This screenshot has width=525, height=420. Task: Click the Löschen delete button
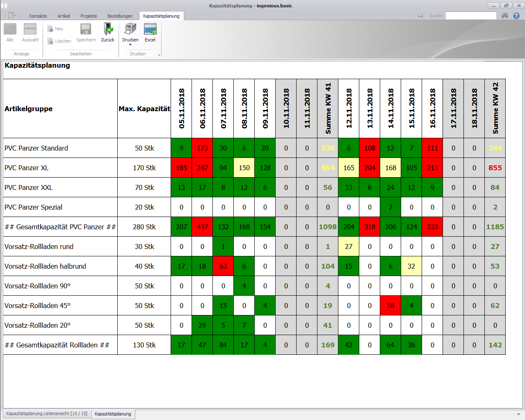(59, 41)
